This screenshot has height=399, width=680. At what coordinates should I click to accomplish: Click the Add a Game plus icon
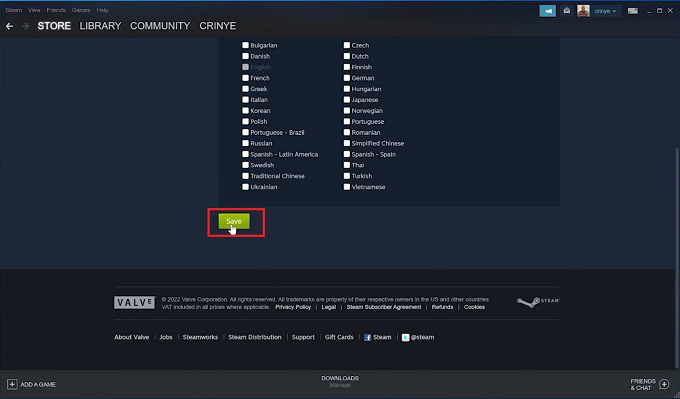tap(12, 384)
